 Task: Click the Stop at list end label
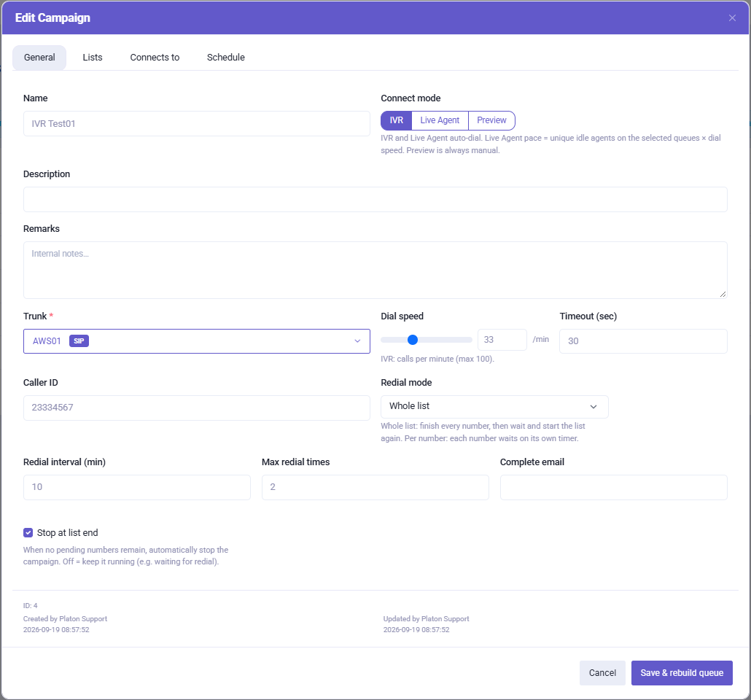(68, 533)
